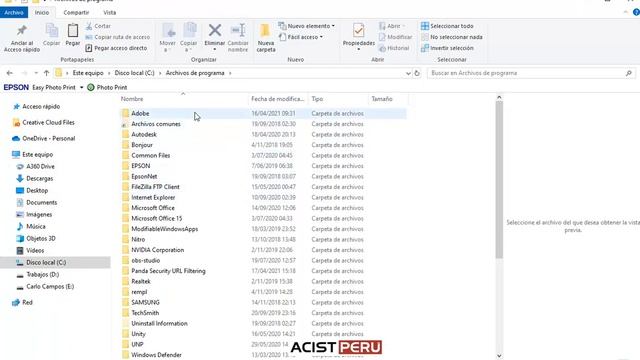This screenshot has width=640, height=360.
Task: Click the EPSON Photo Print icon
Action: pos(91,87)
